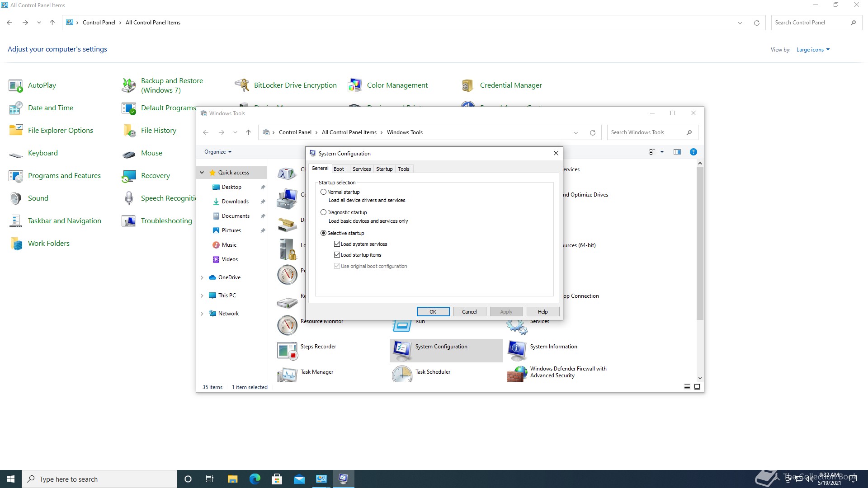Click Search Control Panel field

816,23
